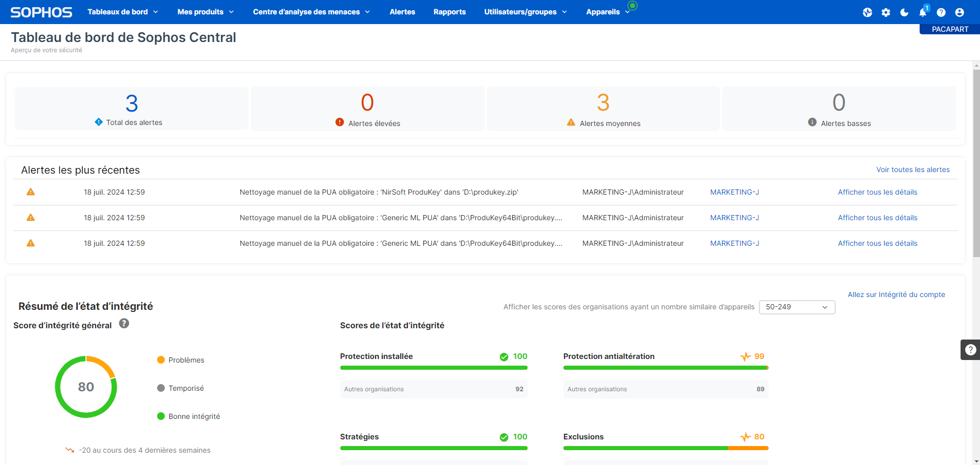Open the floating help widget on the right edge
This screenshot has width=980, height=465.
coord(970,350)
